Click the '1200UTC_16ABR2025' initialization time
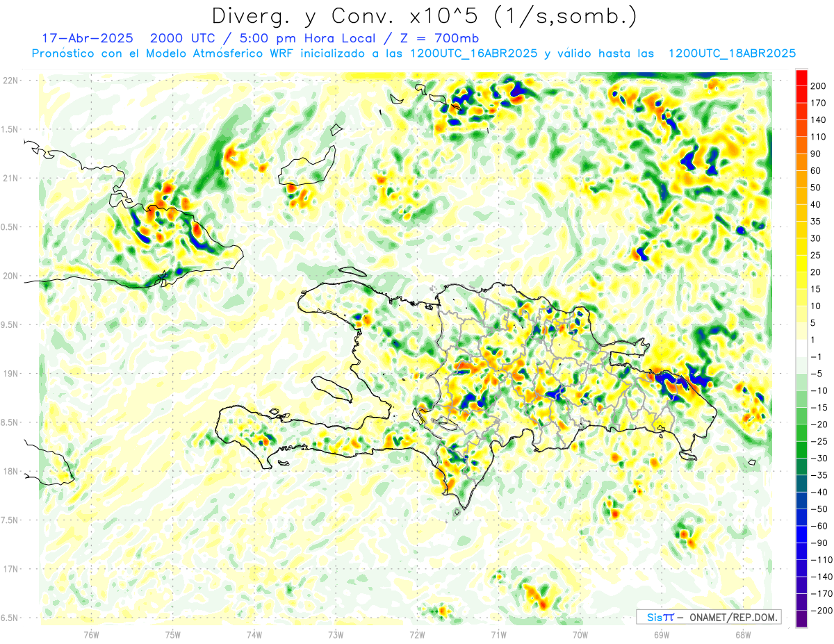Viewport: 834px width, 644px height. [473, 53]
